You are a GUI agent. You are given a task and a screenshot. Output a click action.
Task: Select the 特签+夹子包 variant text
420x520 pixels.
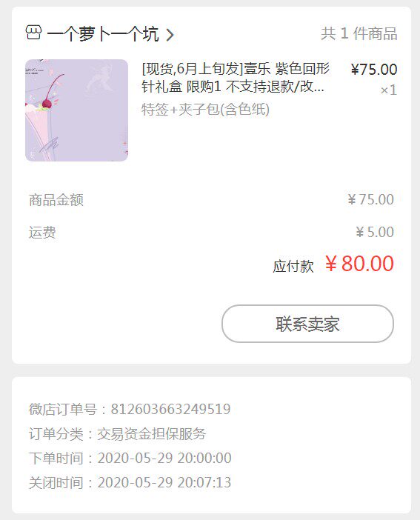205,109
